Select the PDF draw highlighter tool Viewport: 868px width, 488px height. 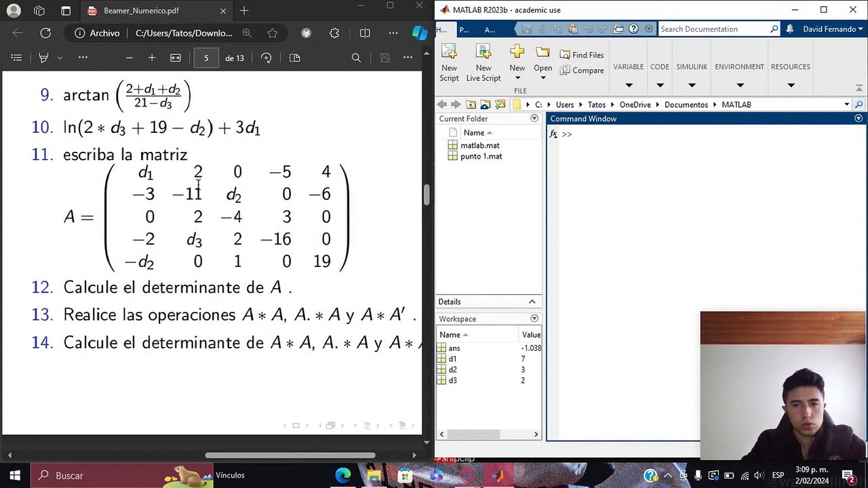point(43,58)
